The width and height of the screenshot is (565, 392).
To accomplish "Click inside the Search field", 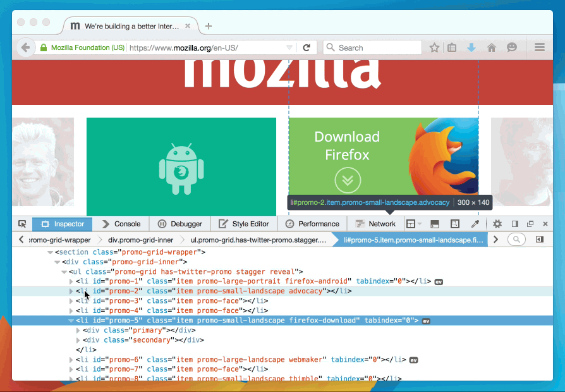I will (372, 47).
